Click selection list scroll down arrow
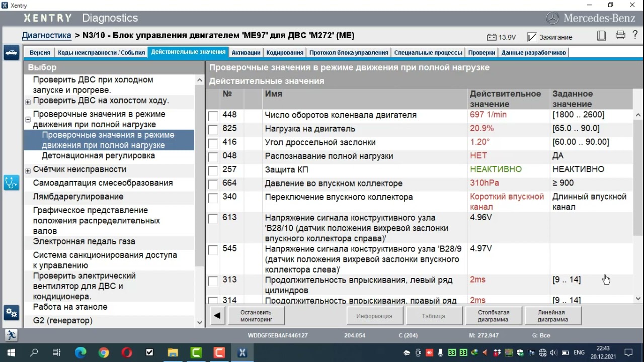The image size is (644, 362). 199,323
